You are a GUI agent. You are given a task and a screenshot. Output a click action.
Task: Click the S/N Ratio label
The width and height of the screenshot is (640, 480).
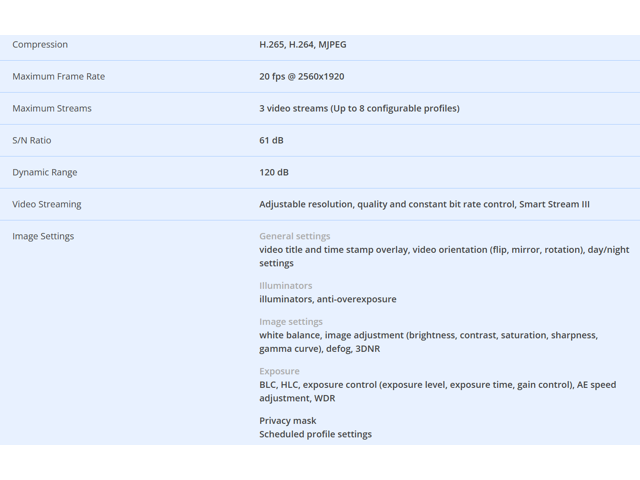coord(32,141)
